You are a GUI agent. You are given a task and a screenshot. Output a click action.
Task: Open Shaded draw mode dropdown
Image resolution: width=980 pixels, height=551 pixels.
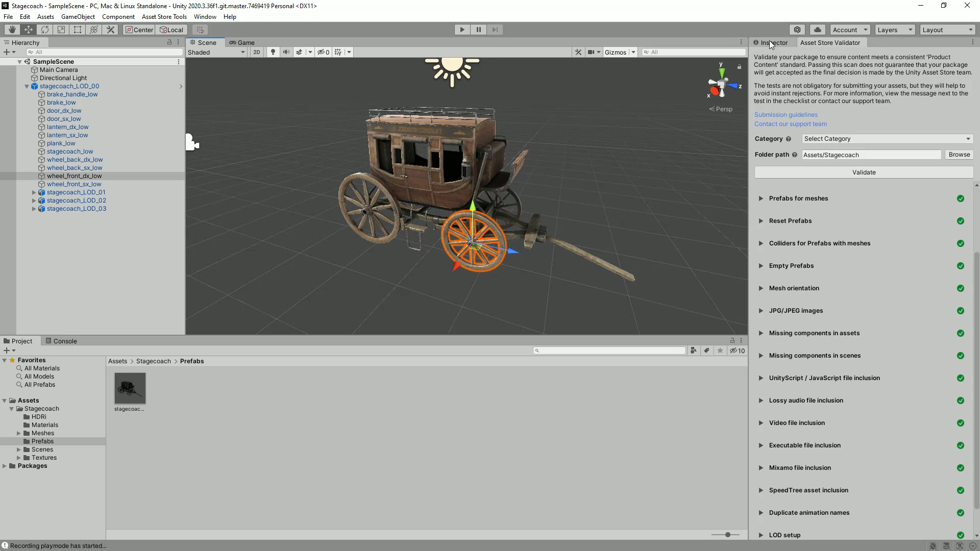pos(216,52)
